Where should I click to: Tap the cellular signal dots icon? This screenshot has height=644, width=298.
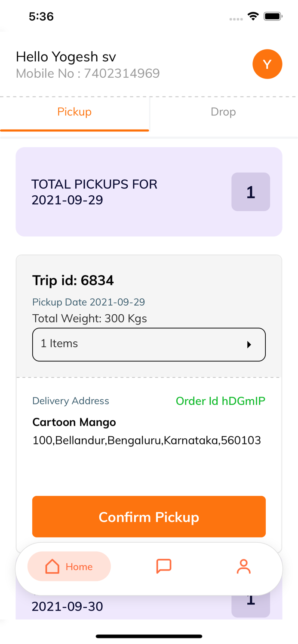pyautogui.click(x=236, y=19)
